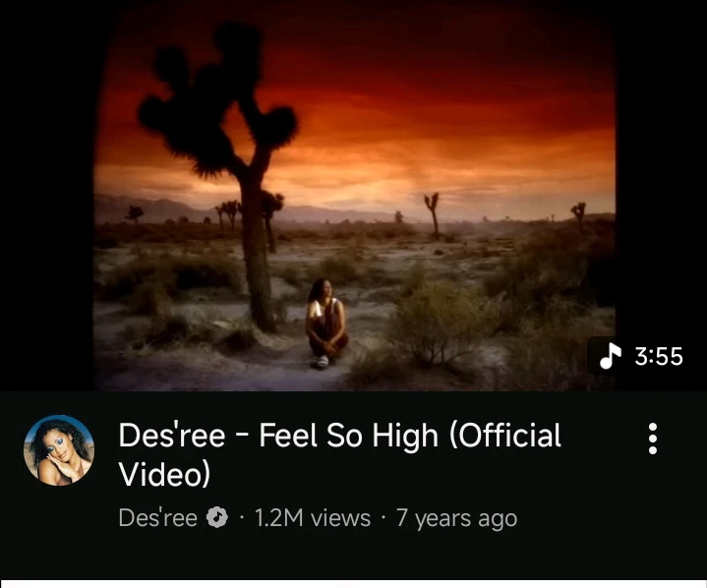
Task: Tap the music note icon on duration badge
Action: (x=611, y=356)
